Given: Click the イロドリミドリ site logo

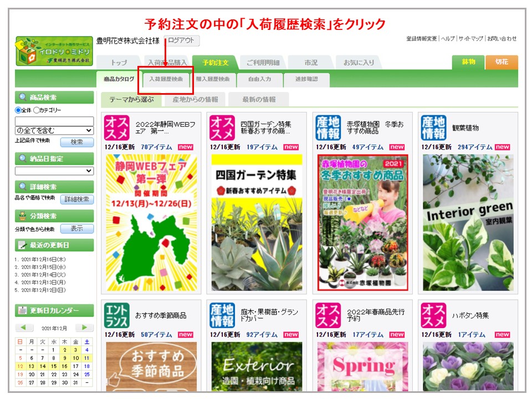Looking at the screenshot, I should (54, 52).
